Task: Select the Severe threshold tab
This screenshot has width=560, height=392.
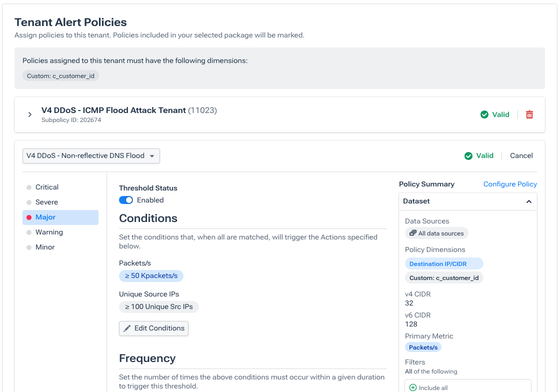Action: [46, 202]
